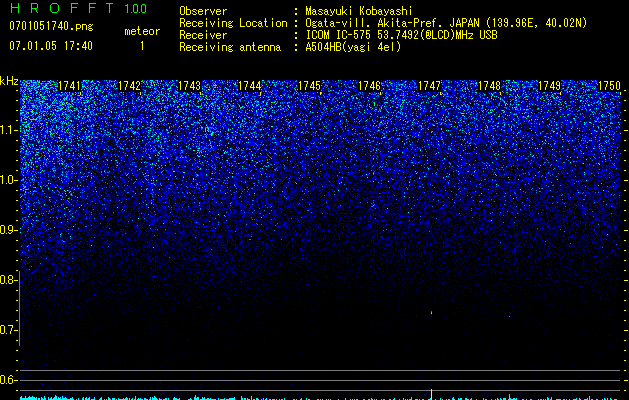Click the 'meteor' count label
Screen dimensions: 629x400
coord(142,31)
